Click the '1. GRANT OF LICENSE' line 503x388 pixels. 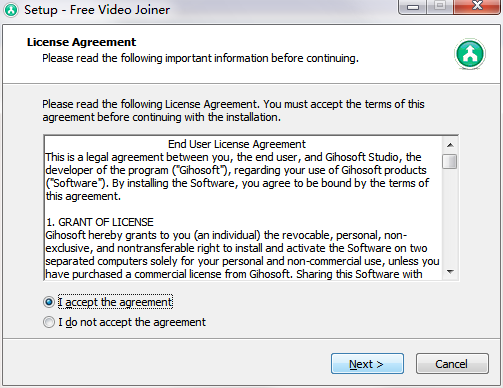click(x=99, y=222)
